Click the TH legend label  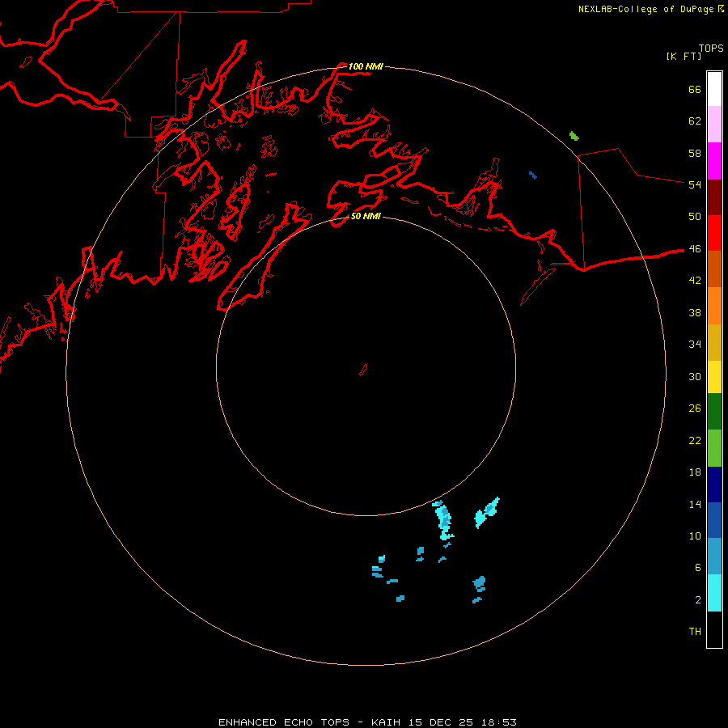[x=695, y=631]
